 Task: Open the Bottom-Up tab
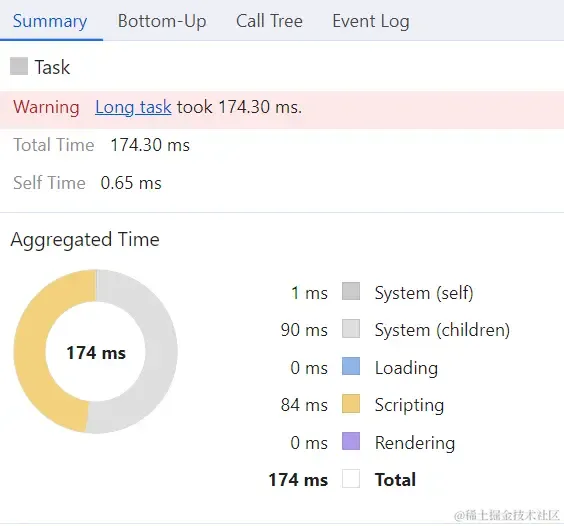[x=162, y=21]
